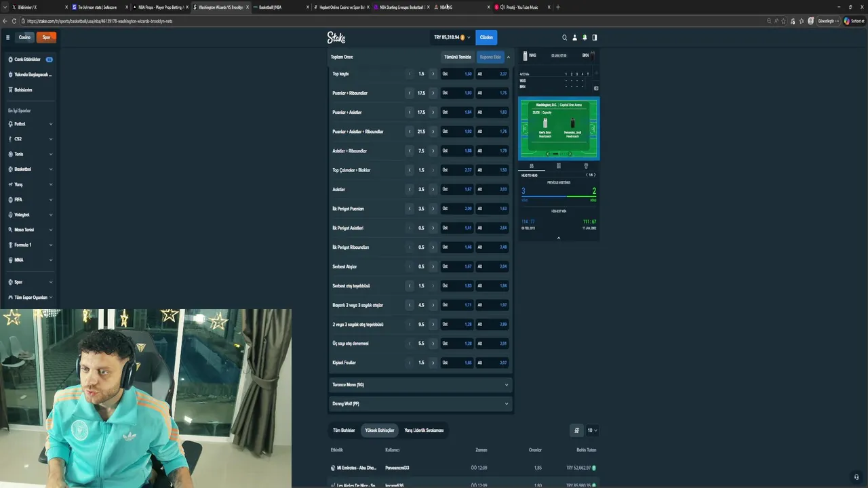Click the Tümünü Temizle button

pyautogui.click(x=457, y=57)
